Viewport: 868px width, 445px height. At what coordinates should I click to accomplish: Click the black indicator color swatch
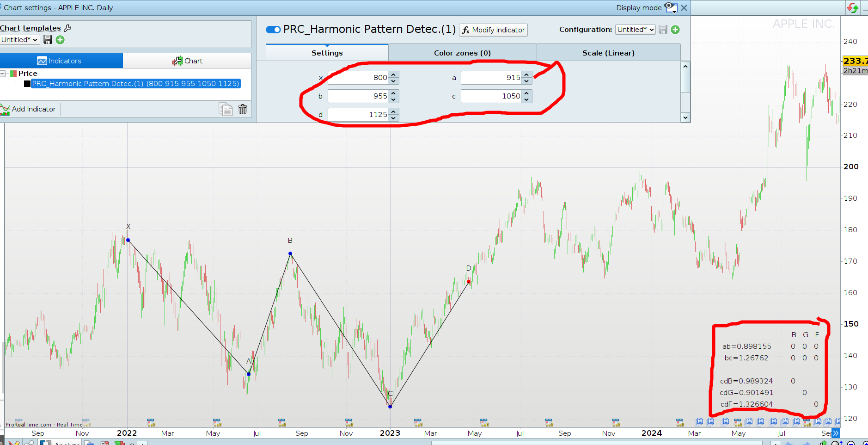27,84
